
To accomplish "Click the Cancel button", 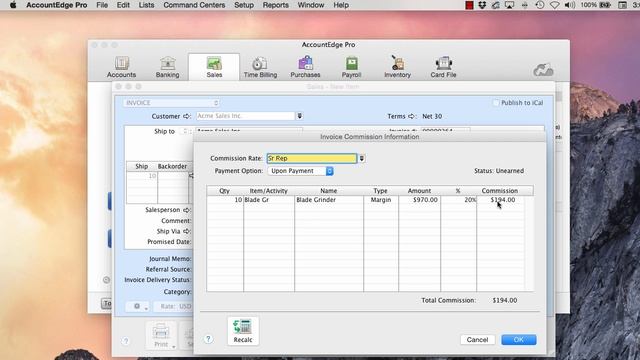I will 477,340.
